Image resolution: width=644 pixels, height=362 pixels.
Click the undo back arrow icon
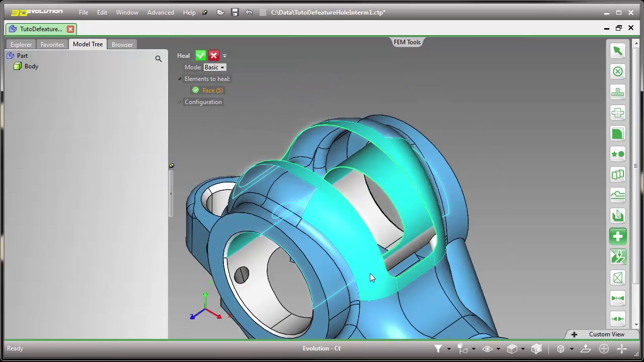coord(249,13)
